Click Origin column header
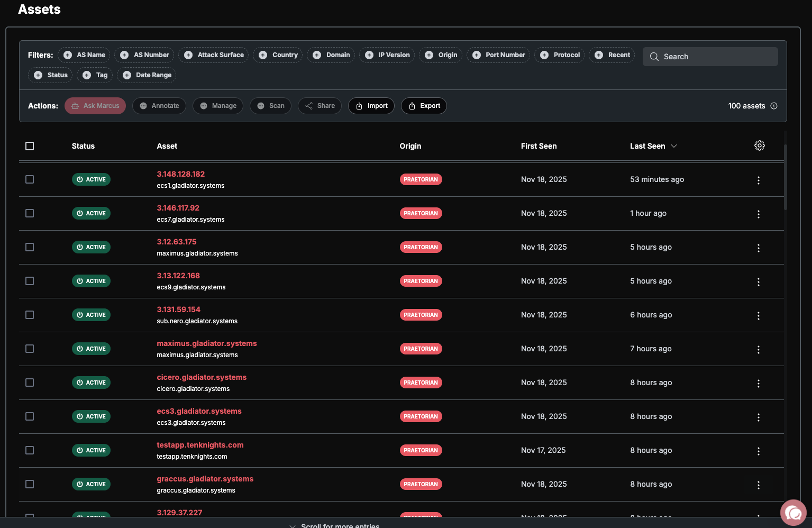The height and width of the screenshot is (528, 812). 410,146
